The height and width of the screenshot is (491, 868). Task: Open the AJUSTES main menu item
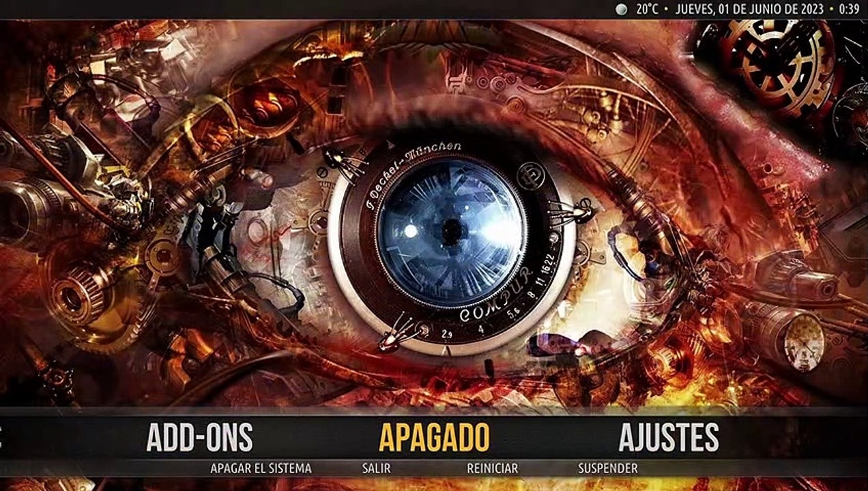669,437
